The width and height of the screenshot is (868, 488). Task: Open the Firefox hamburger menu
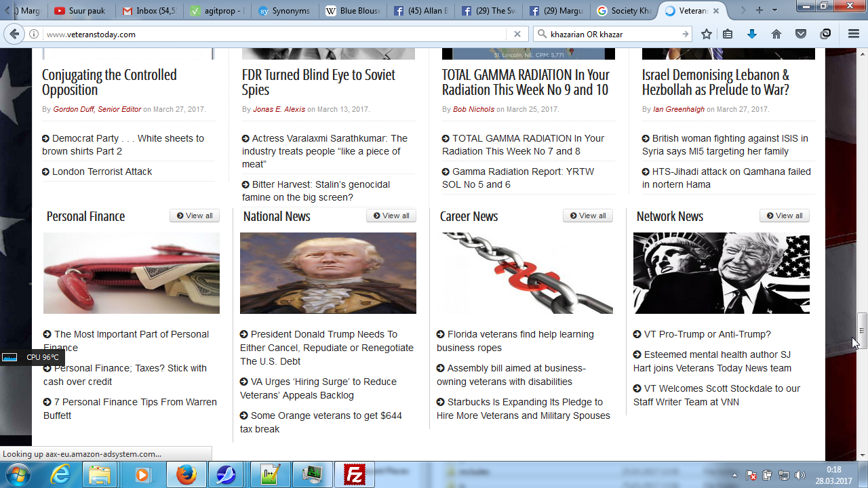tap(854, 34)
